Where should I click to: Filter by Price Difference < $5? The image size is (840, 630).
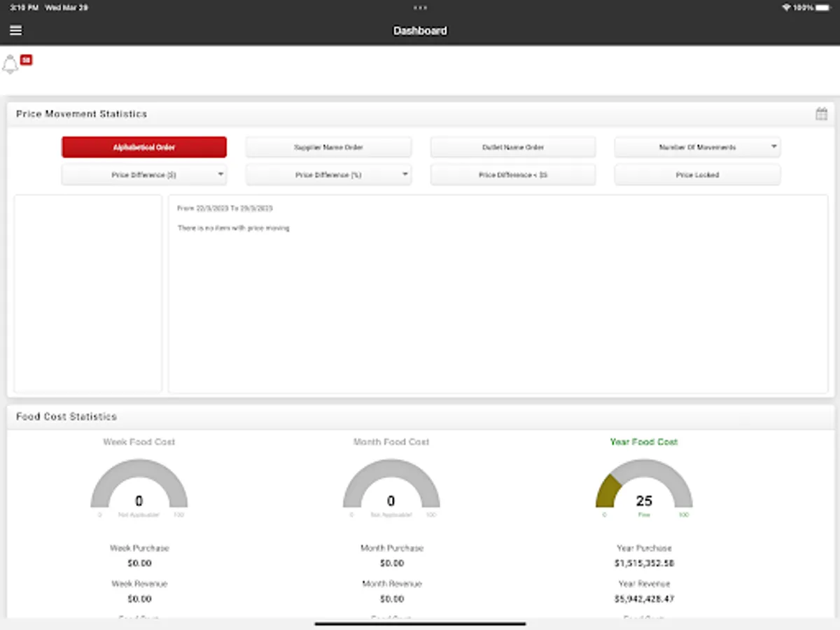(513, 175)
